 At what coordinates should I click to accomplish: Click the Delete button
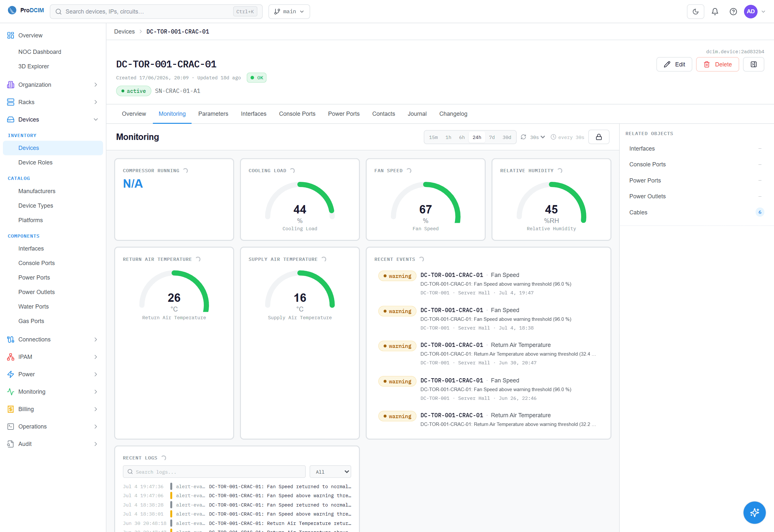pyautogui.click(x=717, y=64)
